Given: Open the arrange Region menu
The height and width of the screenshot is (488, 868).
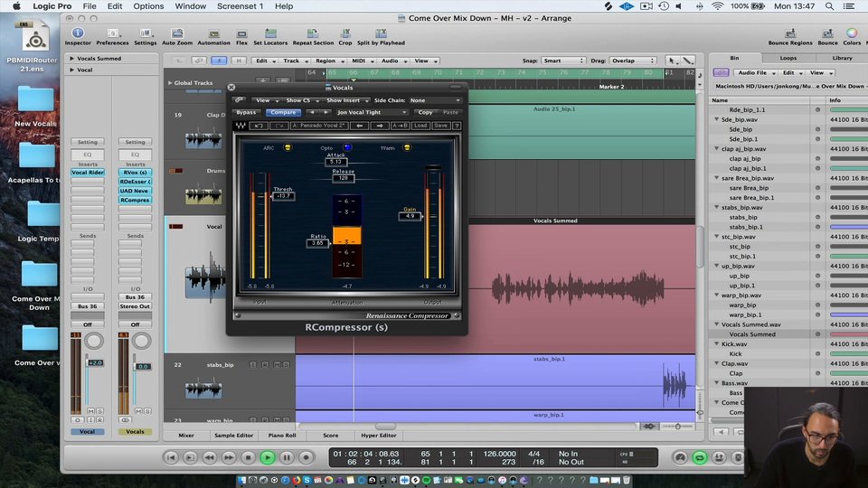Looking at the screenshot, I should 327,61.
